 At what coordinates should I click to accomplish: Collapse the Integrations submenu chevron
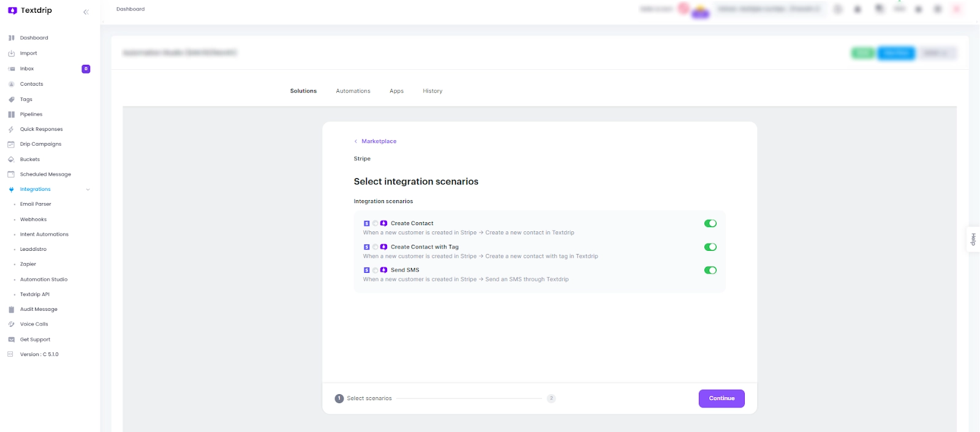88,190
